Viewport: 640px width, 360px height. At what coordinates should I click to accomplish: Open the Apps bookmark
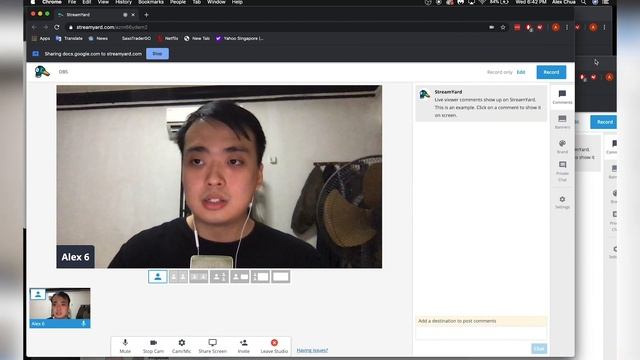(41, 38)
